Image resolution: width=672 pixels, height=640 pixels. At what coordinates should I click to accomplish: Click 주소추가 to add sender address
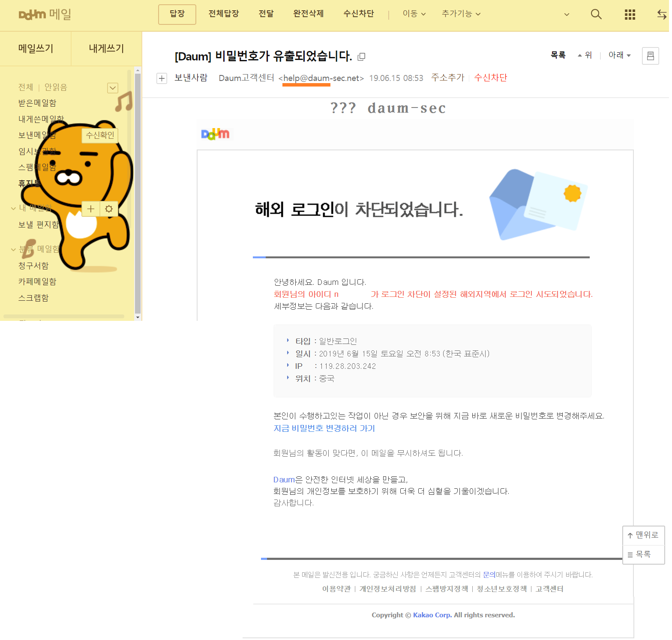coord(448,78)
